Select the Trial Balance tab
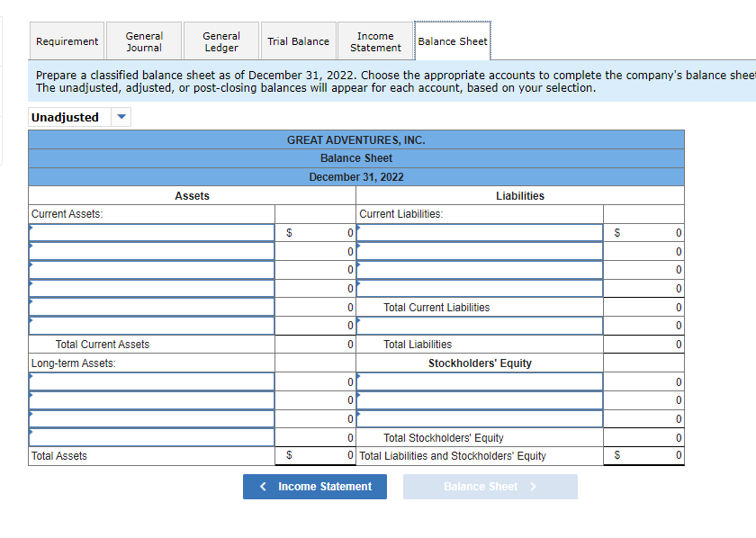The width and height of the screenshot is (756, 538). click(x=298, y=40)
